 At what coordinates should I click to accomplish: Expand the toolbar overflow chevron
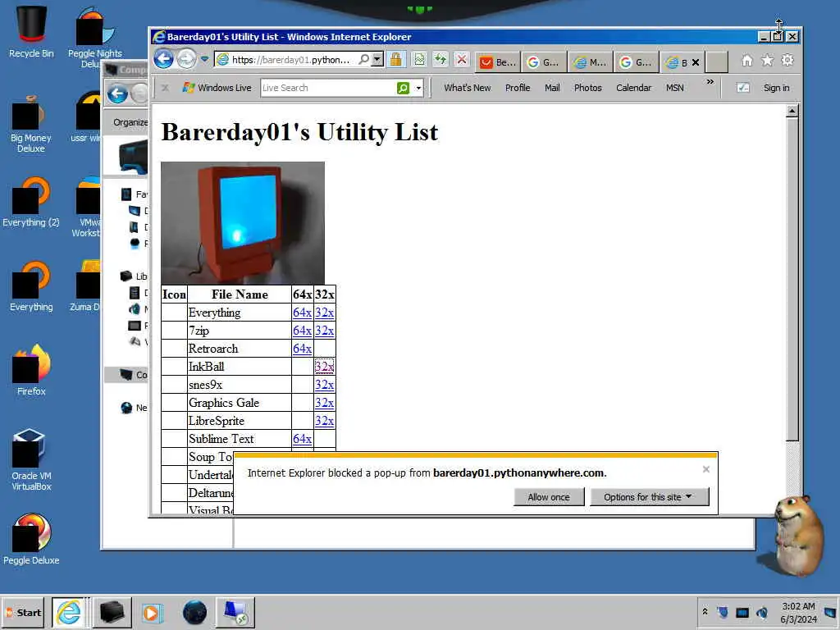pyautogui.click(x=710, y=82)
